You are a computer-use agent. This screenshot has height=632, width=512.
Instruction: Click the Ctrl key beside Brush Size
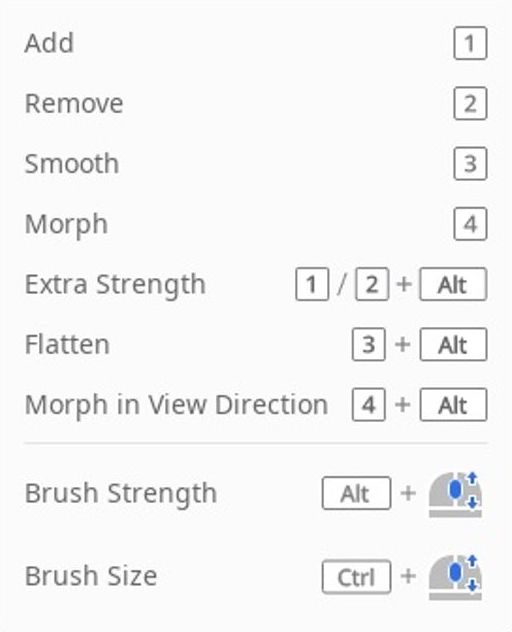tap(356, 577)
